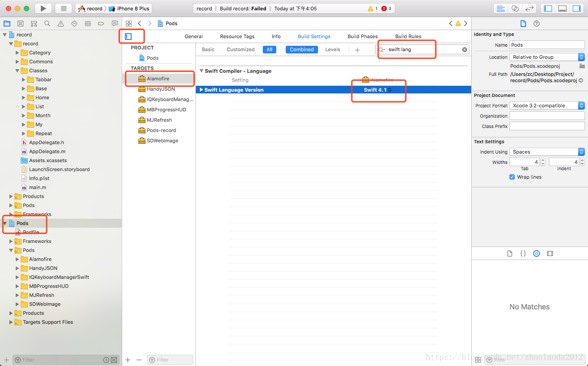The height and width of the screenshot is (366, 588).
Task: Click the Organization text field
Action: point(547,116)
